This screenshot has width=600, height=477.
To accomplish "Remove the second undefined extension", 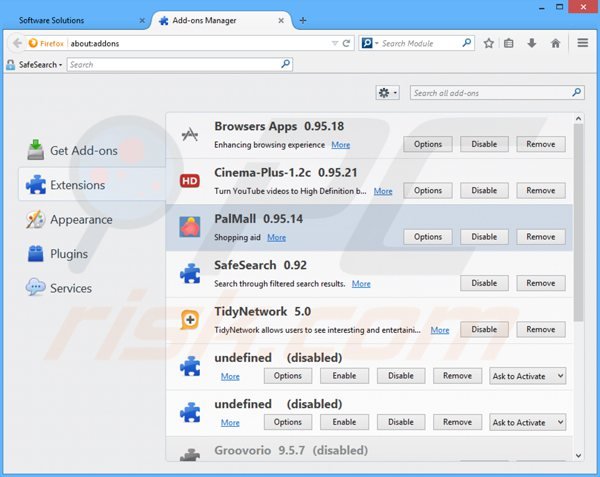I will (457, 422).
